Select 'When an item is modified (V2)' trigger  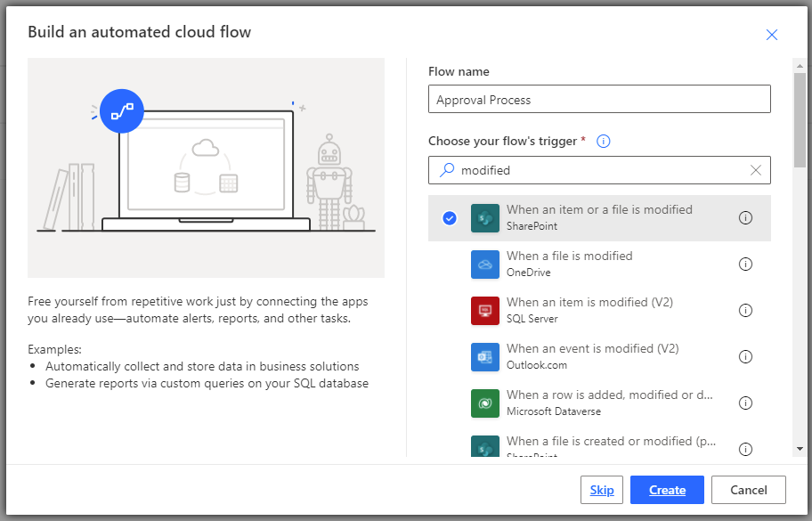(x=599, y=311)
